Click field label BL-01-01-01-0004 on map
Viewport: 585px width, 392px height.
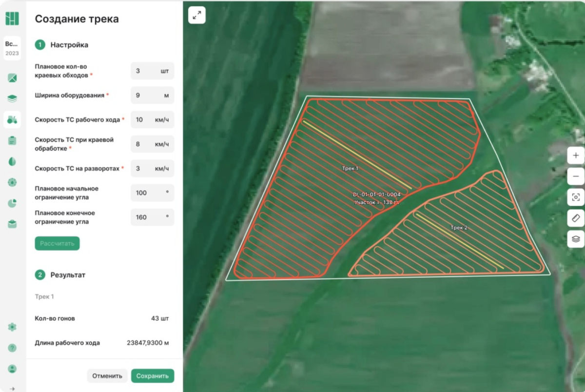pyautogui.click(x=376, y=194)
